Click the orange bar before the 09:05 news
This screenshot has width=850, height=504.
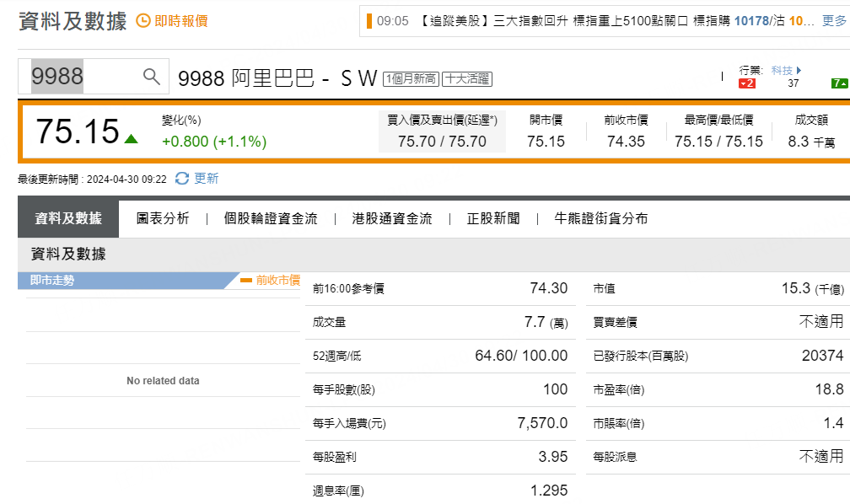(x=369, y=21)
